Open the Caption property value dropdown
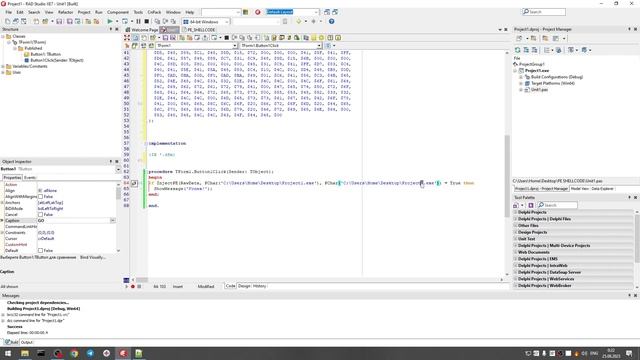The width and height of the screenshot is (640, 360). tap(113, 221)
